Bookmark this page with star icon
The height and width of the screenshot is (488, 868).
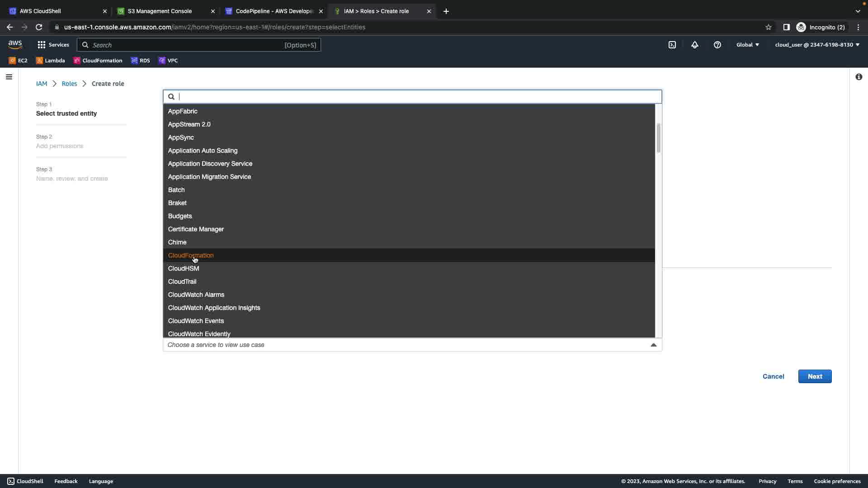point(769,27)
